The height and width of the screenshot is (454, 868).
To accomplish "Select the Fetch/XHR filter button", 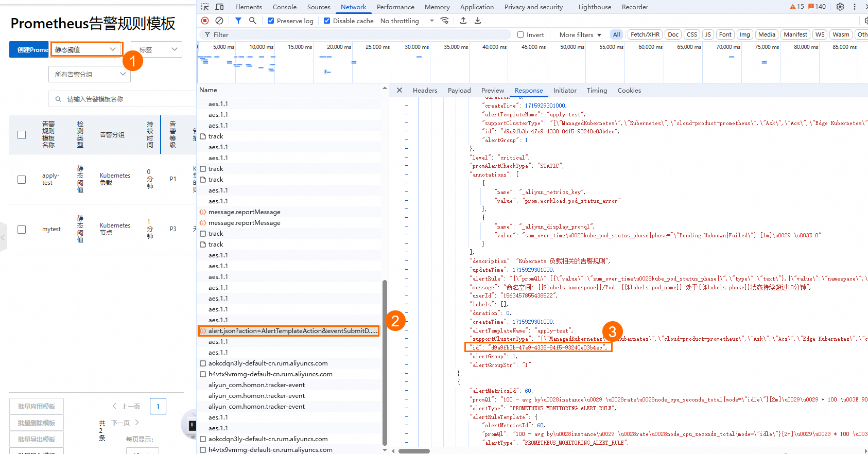I will (645, 34).
